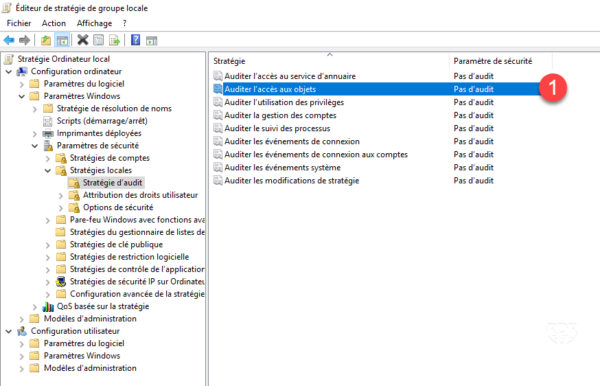Click the Forward arrow toolbar icon
Image resolution: width=600 pixels, height=386 pixels.
pyautogui.click(x=24, y=40)
